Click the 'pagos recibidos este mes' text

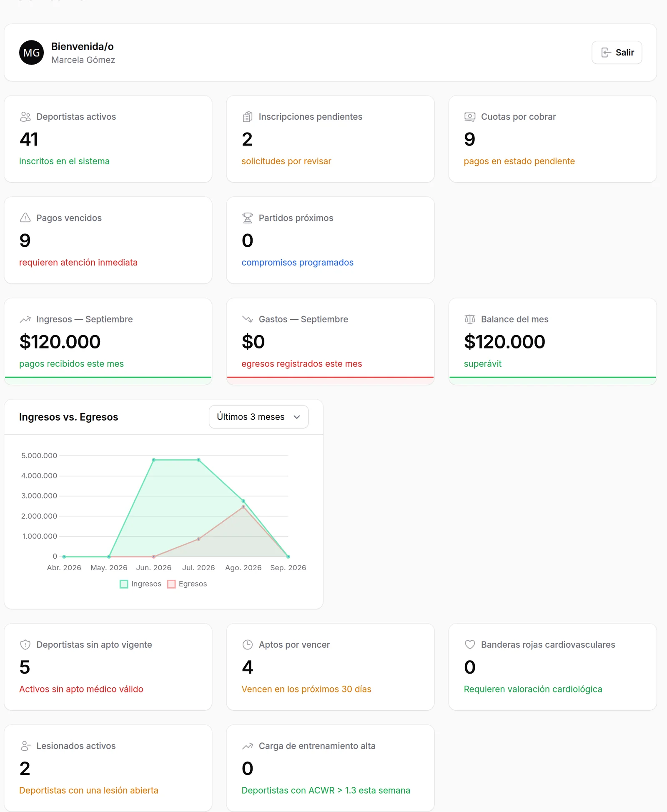point(71,364)
